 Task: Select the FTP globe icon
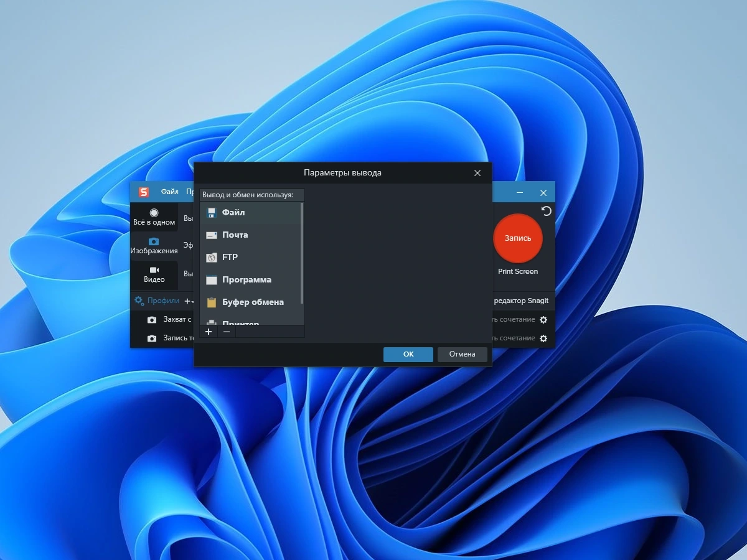pyautogui.click(x=212, y=257)
